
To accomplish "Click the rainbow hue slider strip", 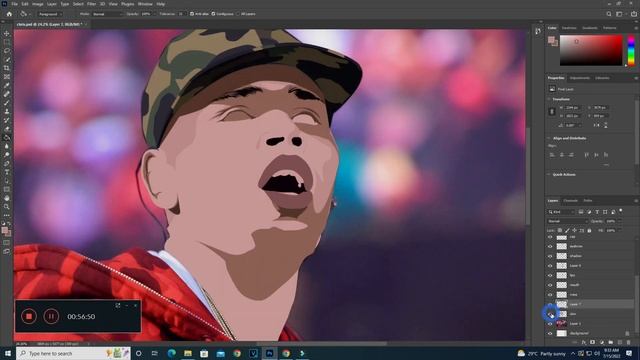I will tap(631, 50).
